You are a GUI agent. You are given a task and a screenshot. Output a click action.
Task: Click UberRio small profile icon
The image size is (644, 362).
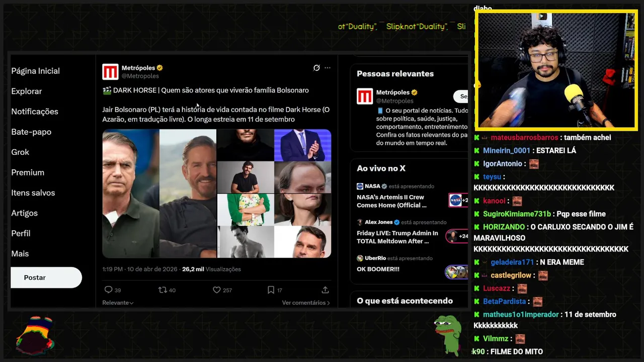[x=360, y=258]
